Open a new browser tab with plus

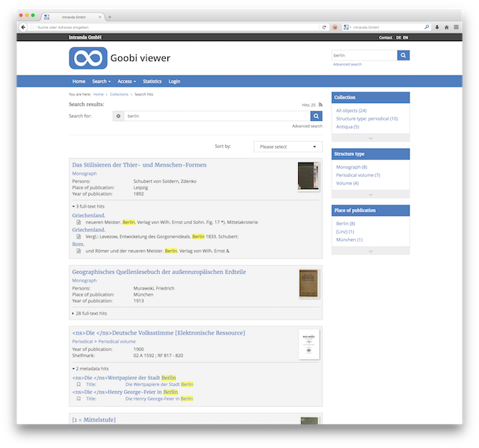coord(110,17)
